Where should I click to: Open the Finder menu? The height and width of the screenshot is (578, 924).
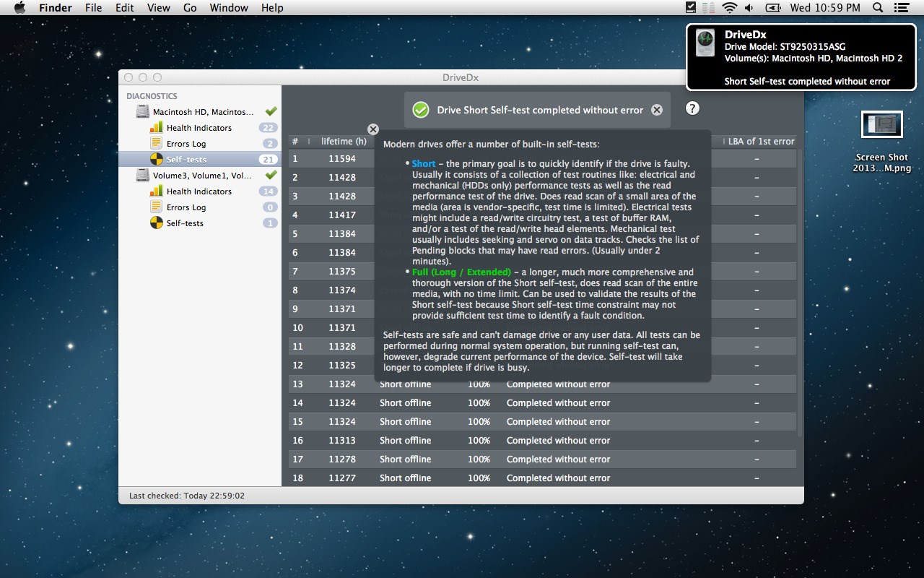click(x=55, y=8)
